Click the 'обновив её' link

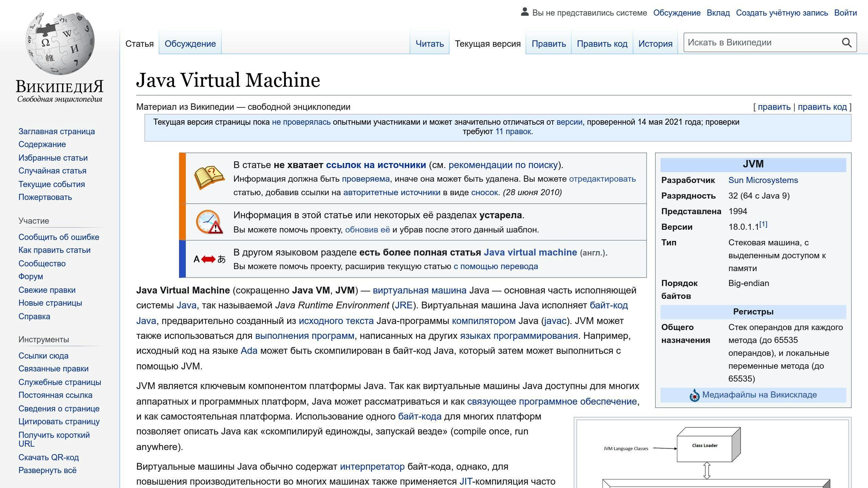tap(367, 230)
